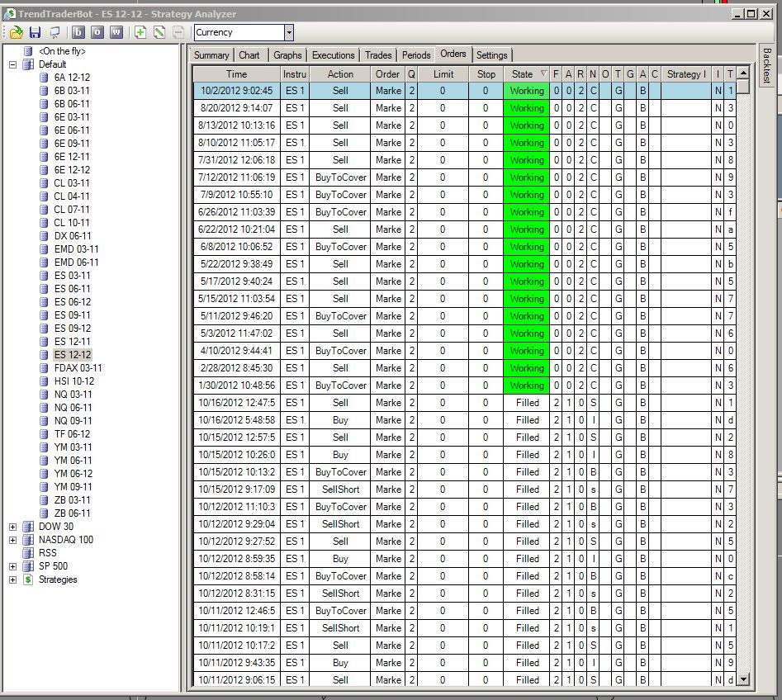Click the list icon beside NASDAQ 100
782x700 pixels.
[x=28, y=540]
